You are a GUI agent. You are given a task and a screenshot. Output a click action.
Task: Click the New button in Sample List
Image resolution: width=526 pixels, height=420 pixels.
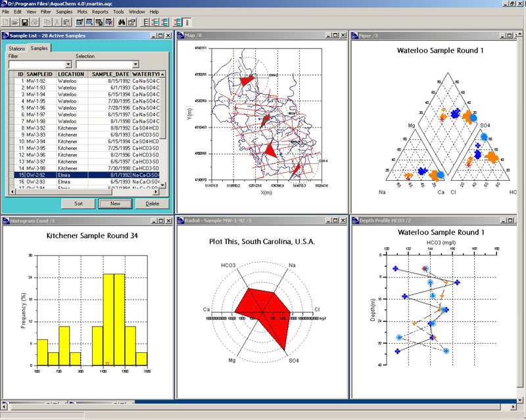(x=115, y=203)
